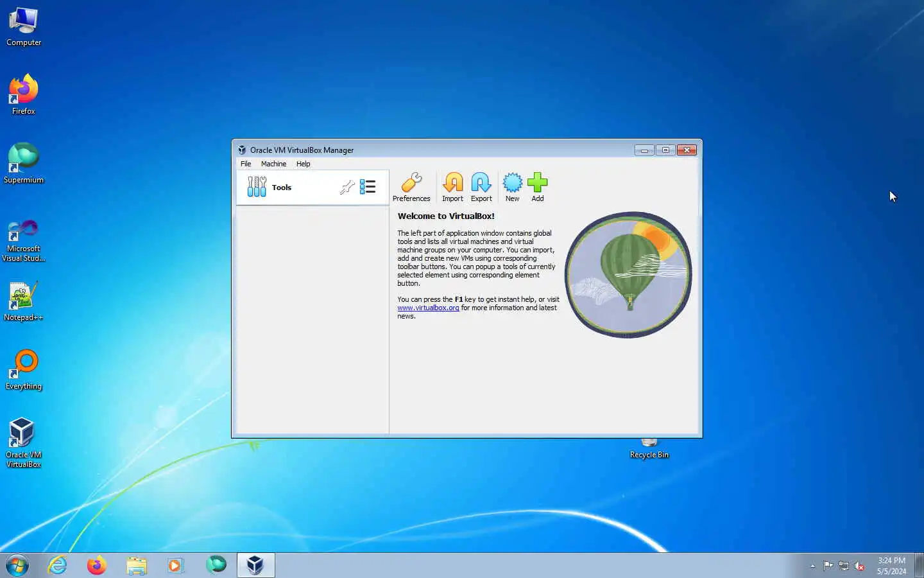Click the Recycle Bin desktop icon

tap(649, 450)
